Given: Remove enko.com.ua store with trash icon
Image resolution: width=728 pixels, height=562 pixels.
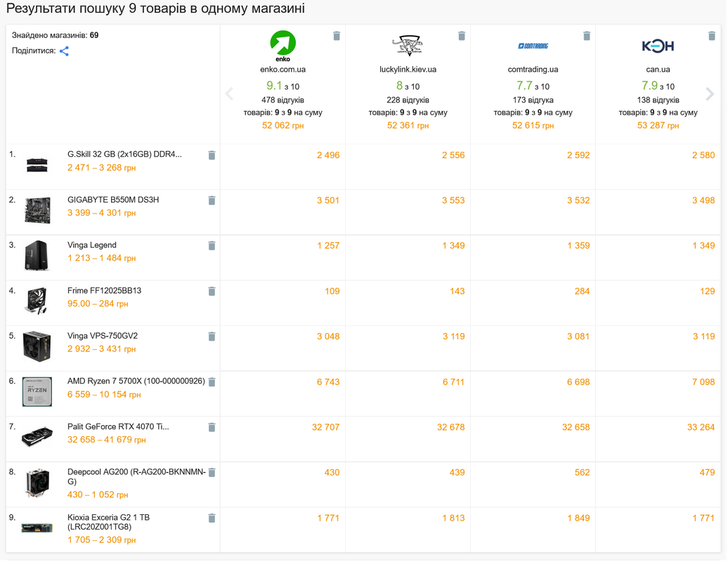Looking at the screenshot, I should (x=337, y=36).
